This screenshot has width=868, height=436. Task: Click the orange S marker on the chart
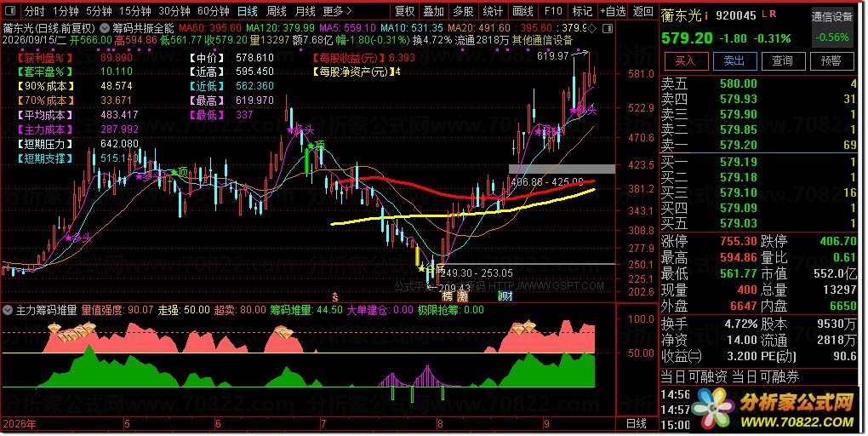tap(334, 296)
